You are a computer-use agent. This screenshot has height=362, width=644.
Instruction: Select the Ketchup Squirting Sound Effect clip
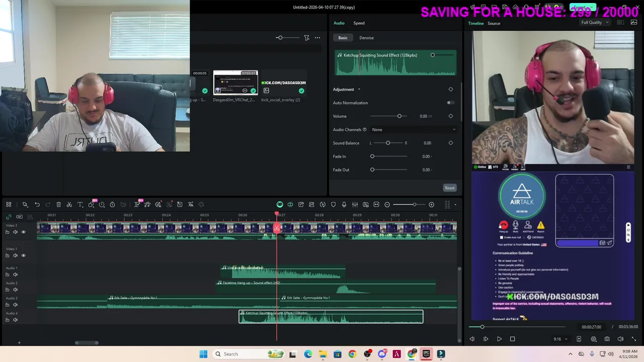[331, 317]
